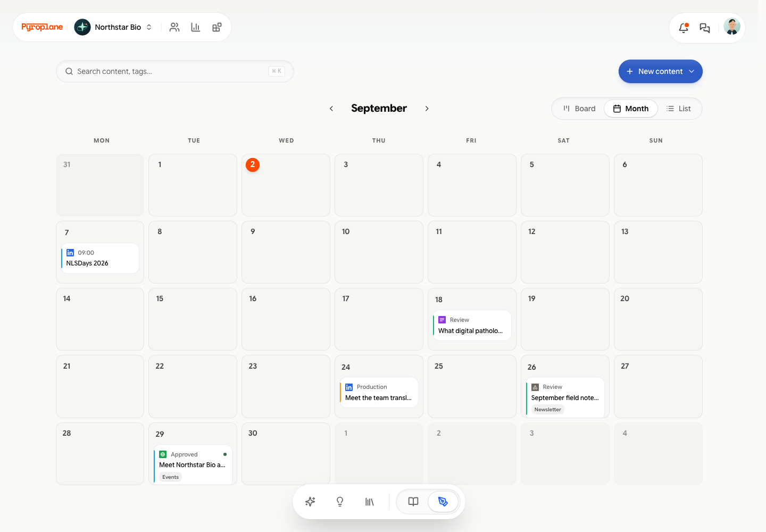
Task: Switch to the reading book mode
Action: 413,502
